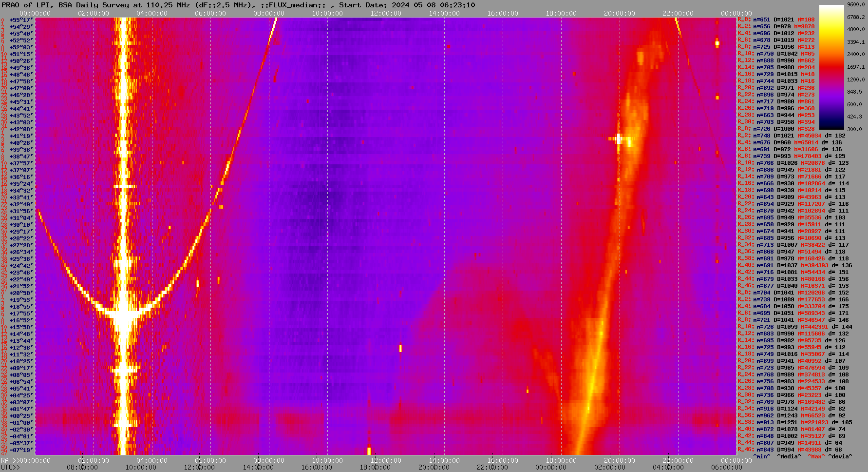Click the declination label +16°52'
The width and height of the screenshot is (868, 472).
[20, 320]
